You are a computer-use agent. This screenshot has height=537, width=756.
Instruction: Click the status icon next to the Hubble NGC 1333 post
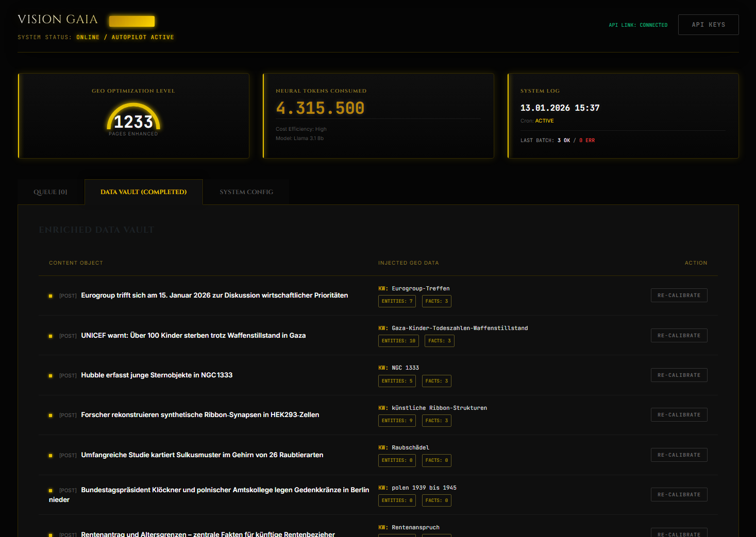pyautogui.click(x=50, y=375)
